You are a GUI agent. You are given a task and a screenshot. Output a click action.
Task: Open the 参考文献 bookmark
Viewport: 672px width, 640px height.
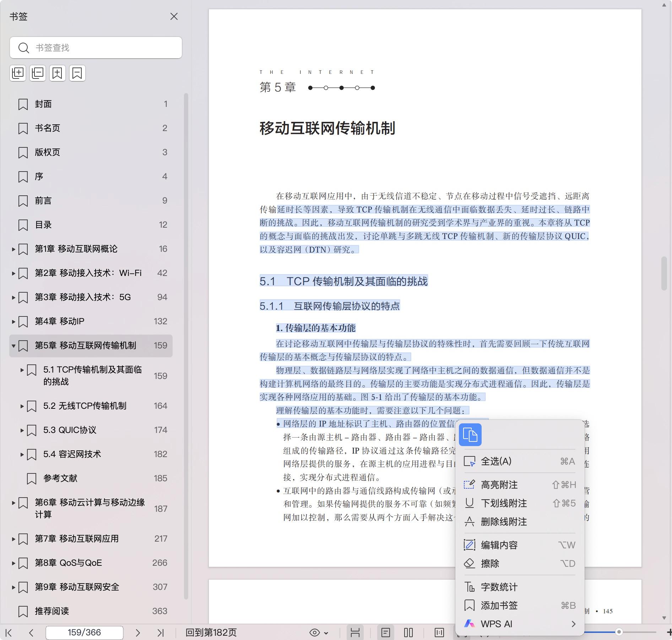pos(60,478)
